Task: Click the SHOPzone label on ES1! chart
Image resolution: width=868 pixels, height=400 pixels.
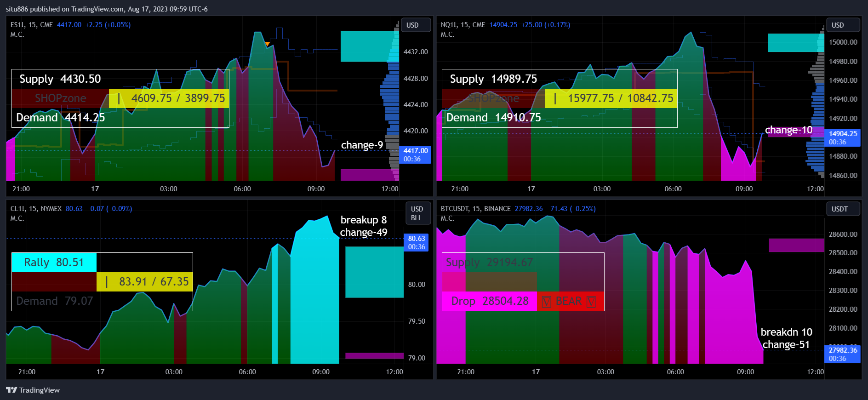Action: (61, 98)
